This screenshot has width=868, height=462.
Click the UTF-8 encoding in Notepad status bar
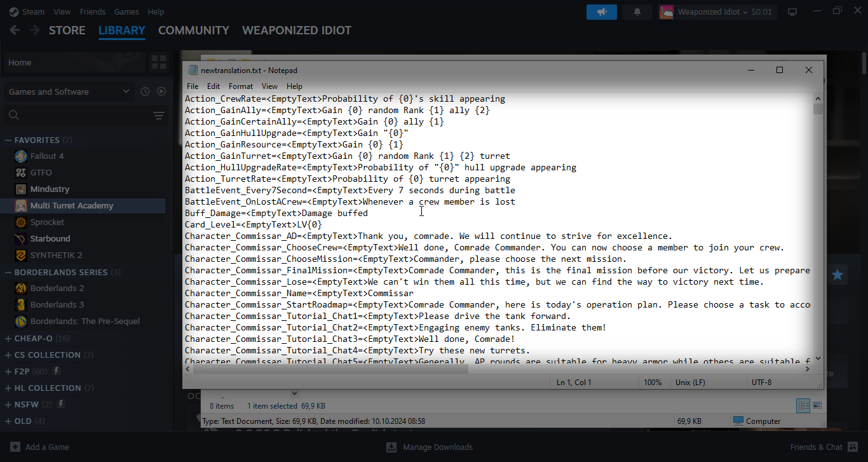coord(761,382)
